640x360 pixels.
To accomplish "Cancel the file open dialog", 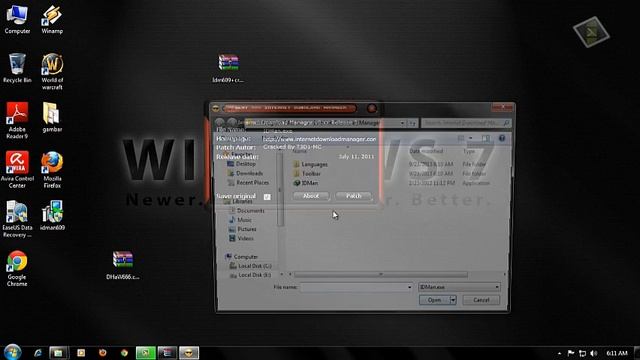I will tap(481, 300).
